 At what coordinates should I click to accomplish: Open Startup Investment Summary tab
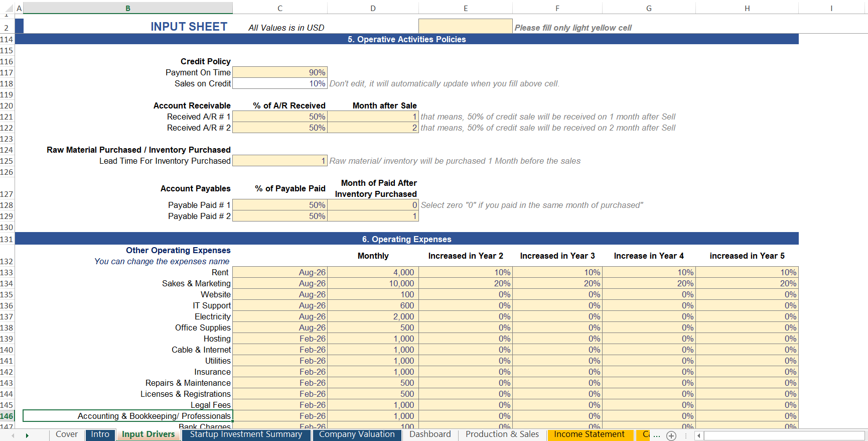246,434
